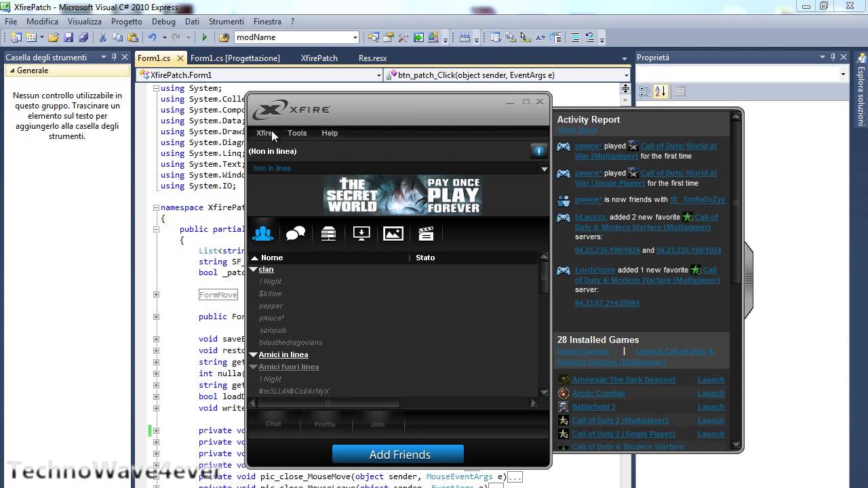Viewport: 868px width, 488px height.
Task: Switch to Form1.cs [Progettazione] tab
Action: click(235, 58)
